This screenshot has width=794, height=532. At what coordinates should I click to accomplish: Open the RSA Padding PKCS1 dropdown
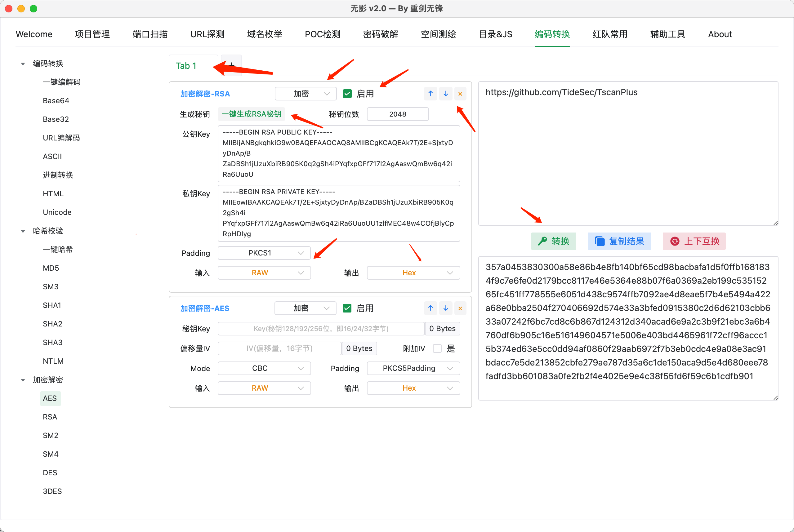[x=264, y=253]
